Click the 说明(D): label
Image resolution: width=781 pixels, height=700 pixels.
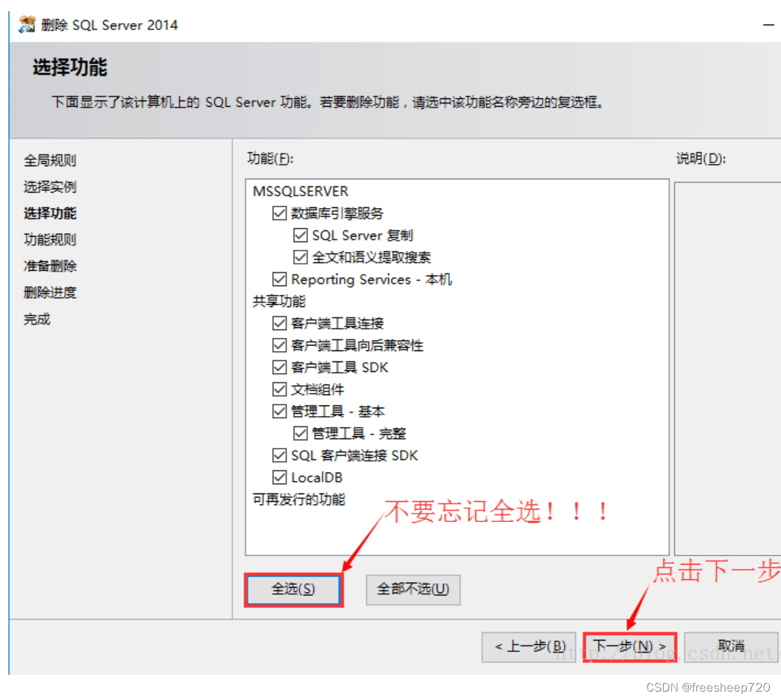click(701, 158)
